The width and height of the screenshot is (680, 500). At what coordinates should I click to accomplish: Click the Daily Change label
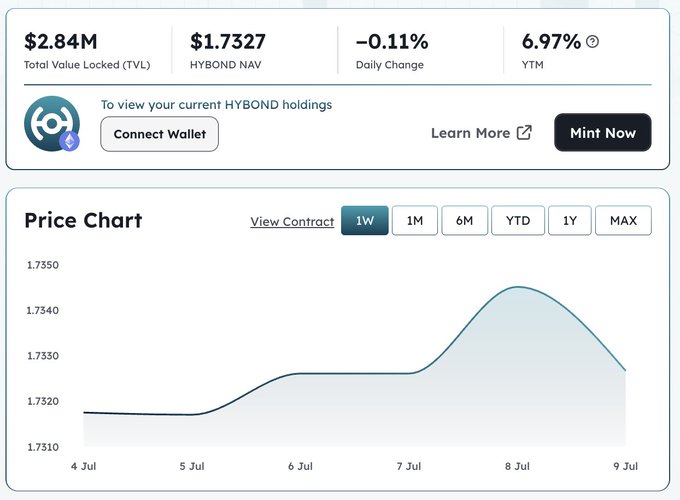tap(389, 65)
